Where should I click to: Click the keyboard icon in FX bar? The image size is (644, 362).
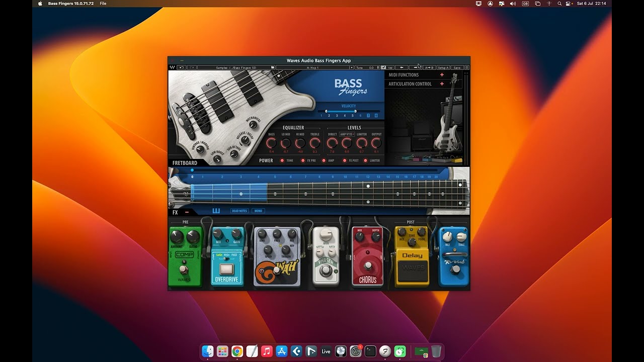tap(216, 211)
